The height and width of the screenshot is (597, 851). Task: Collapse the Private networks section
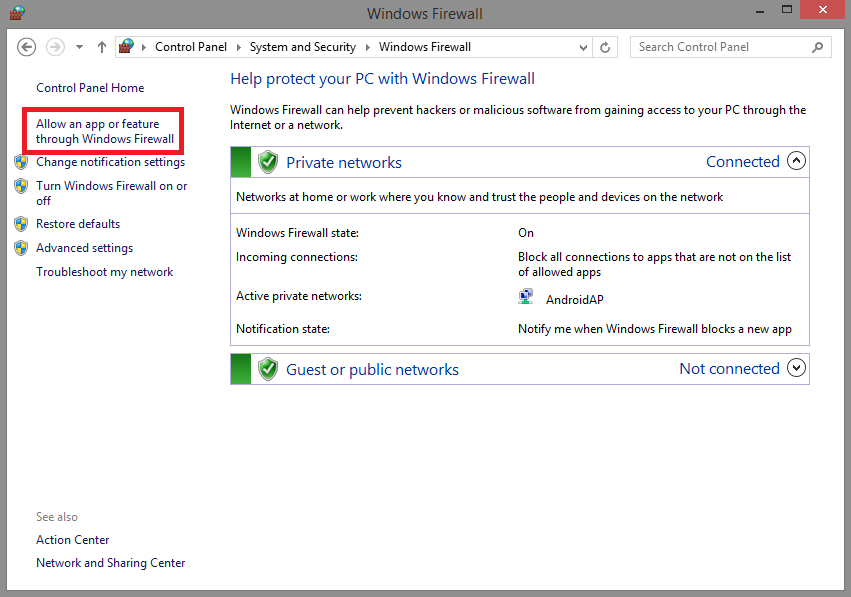(796, 160)
